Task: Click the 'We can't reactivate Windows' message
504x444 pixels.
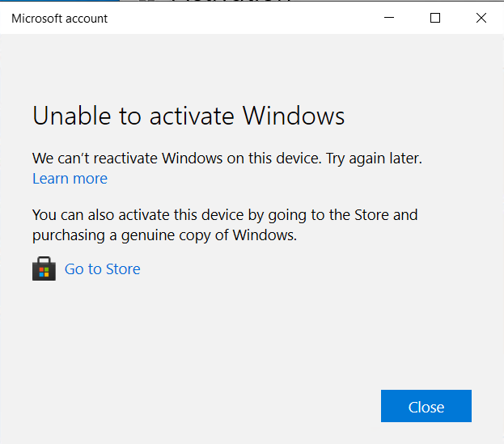Action: pos(227,159)
